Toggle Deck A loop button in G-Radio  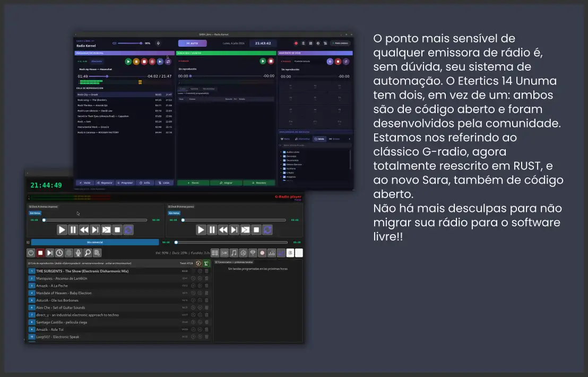pos(128,229)
